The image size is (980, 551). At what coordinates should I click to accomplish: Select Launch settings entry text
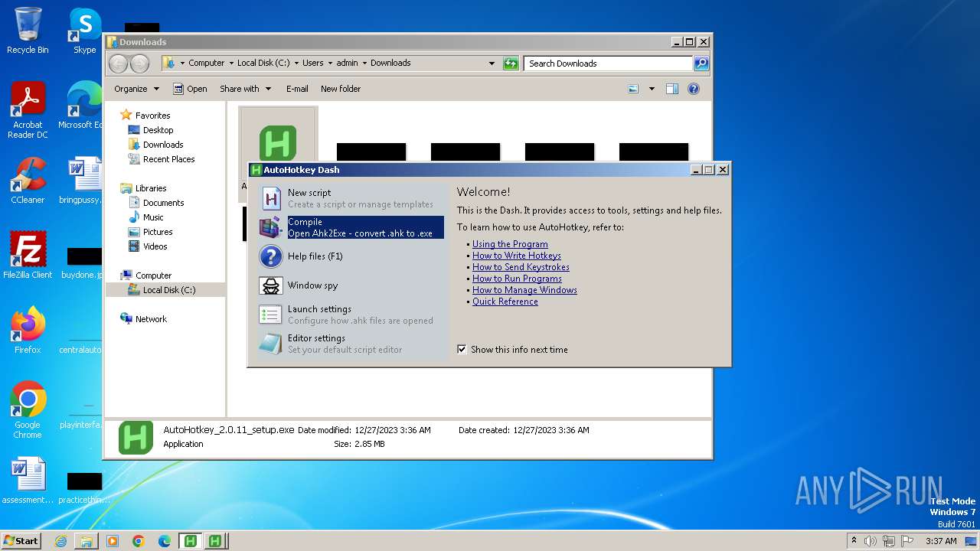319,309
